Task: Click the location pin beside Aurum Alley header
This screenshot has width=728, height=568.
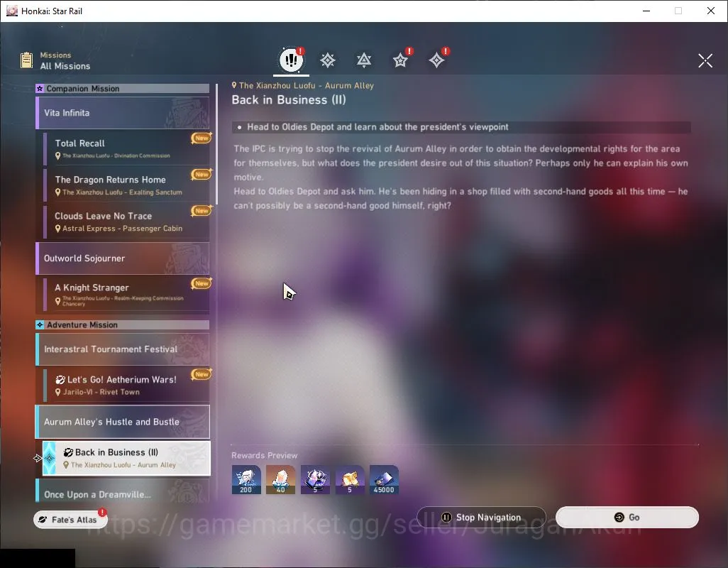Action: (234, 85)
